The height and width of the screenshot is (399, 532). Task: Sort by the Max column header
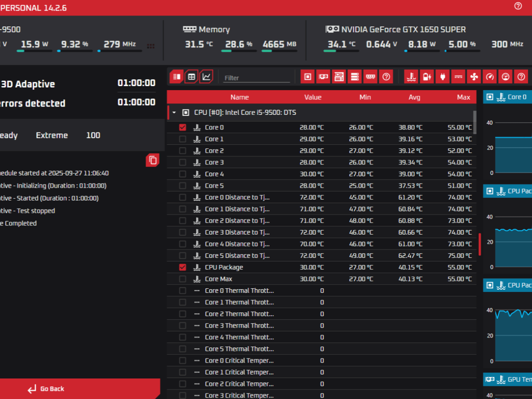[x=463, y=97]
